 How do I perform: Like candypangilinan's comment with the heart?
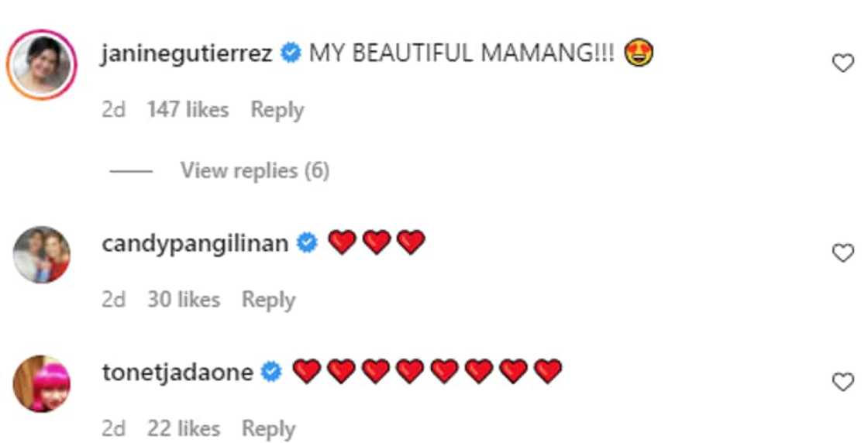pos(842,253)
